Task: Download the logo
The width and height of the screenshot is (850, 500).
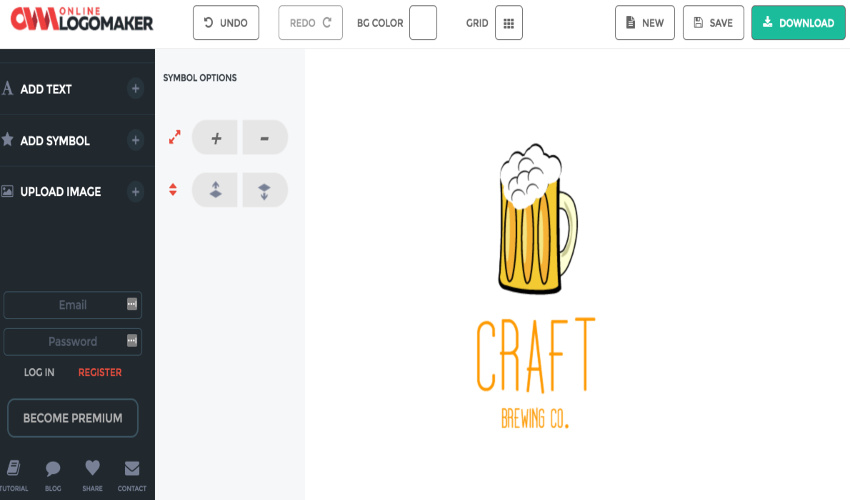Action: (x=798, y=23)
